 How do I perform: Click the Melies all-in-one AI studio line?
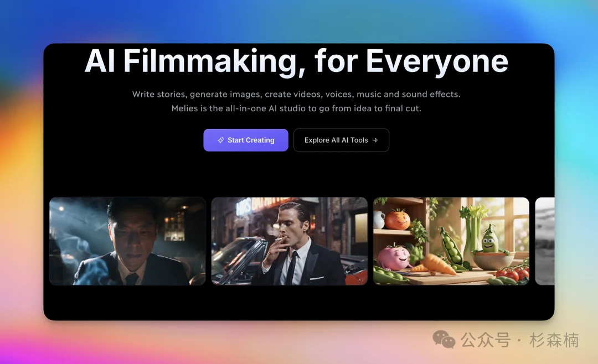coord(296,108)
